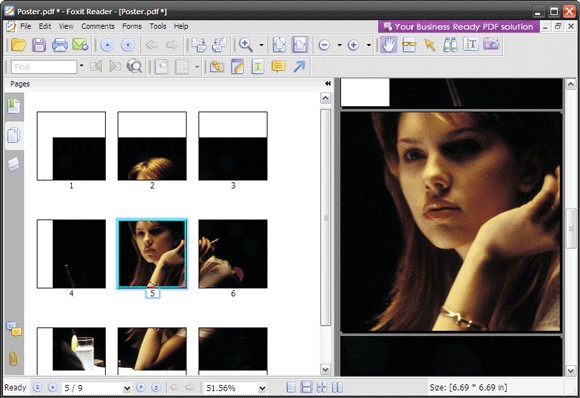Go to last page in status bar
The image size is (580, 398).
coord(156,387)
